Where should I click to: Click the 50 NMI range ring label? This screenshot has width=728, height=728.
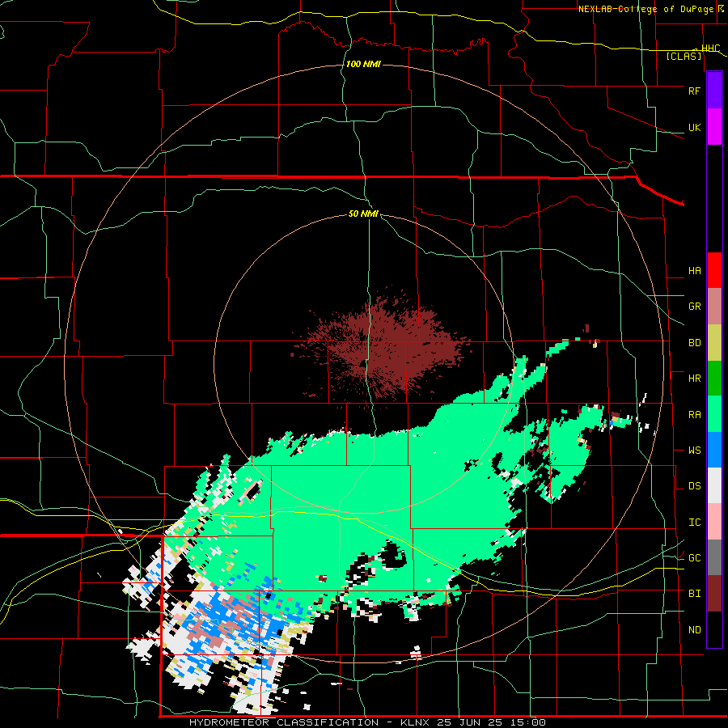click(363, 214)
